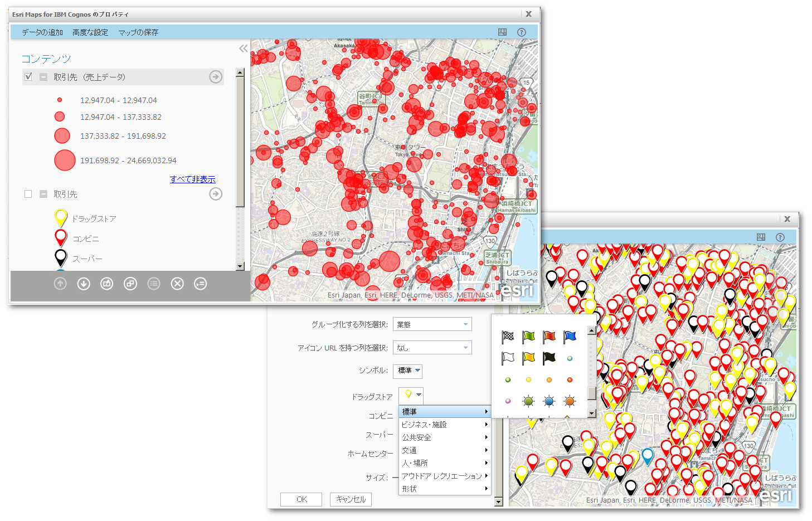This screenshot has width=812, height=521.
Task: Open the basemap gallery icon in the front window header
Action: click(x=503, y=32)
